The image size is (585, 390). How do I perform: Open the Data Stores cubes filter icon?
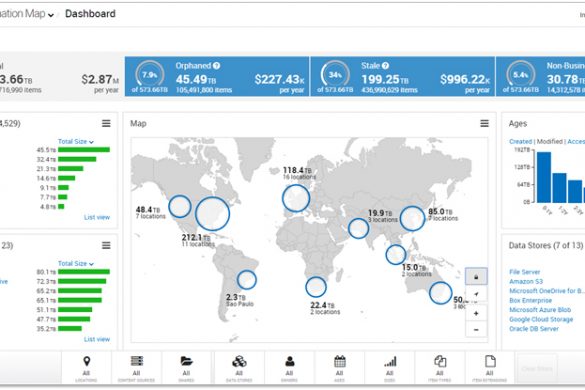[239, 361]
